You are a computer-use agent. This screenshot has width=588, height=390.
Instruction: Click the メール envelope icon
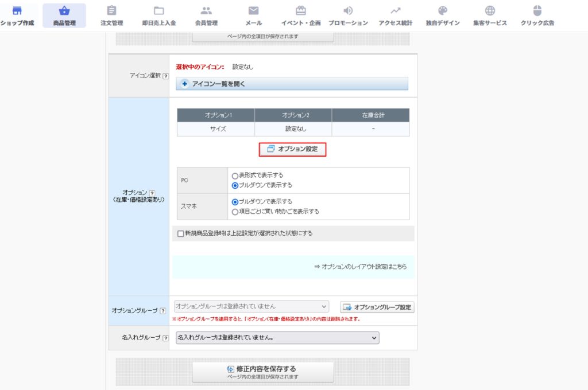pyautogui.click(x=253, y=11)
